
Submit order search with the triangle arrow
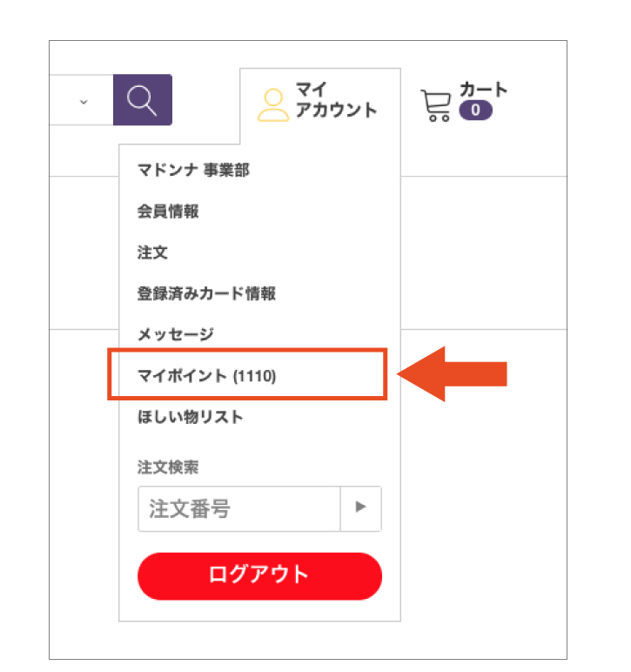360,508
